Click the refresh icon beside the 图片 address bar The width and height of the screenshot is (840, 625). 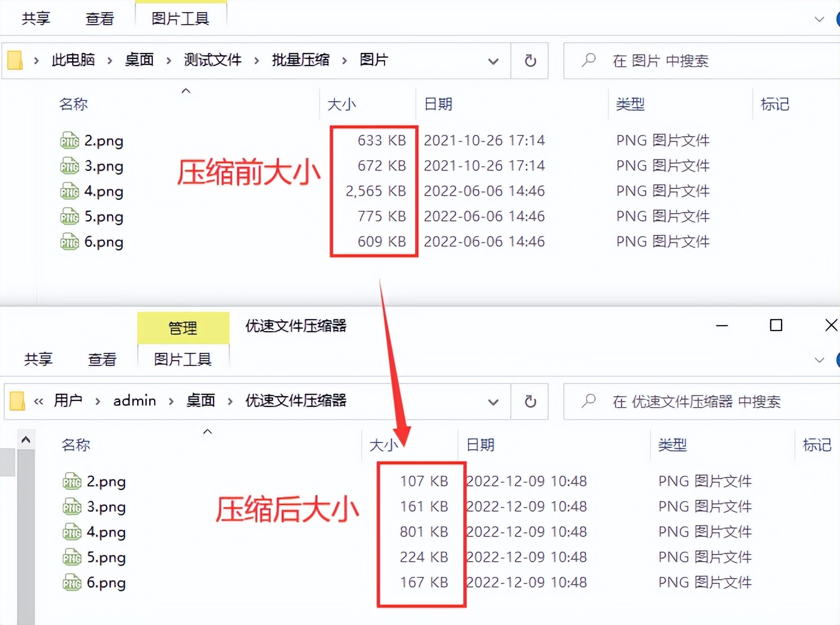[x=530, y=61]
